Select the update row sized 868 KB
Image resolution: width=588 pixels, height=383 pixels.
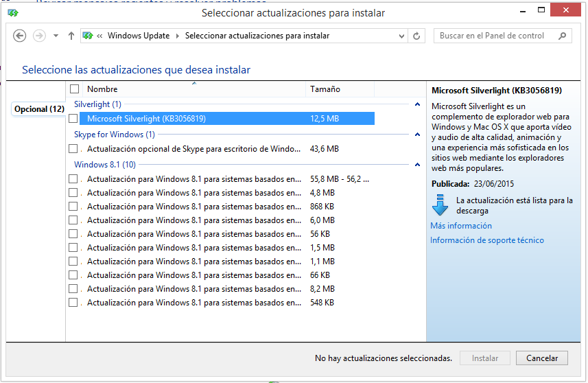227,207
